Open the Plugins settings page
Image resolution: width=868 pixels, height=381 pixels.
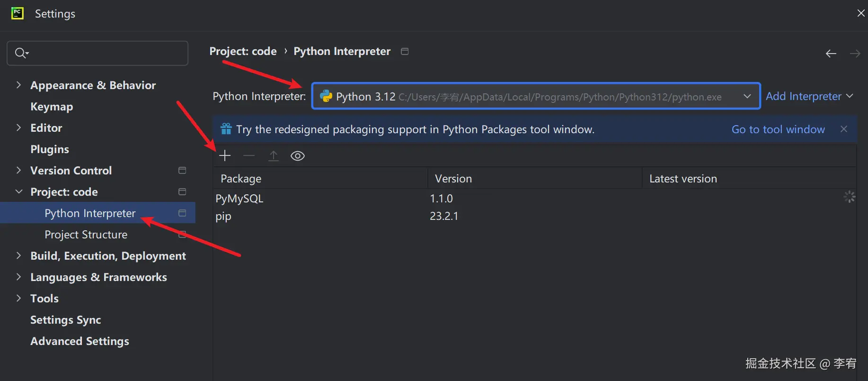[50, 149]
